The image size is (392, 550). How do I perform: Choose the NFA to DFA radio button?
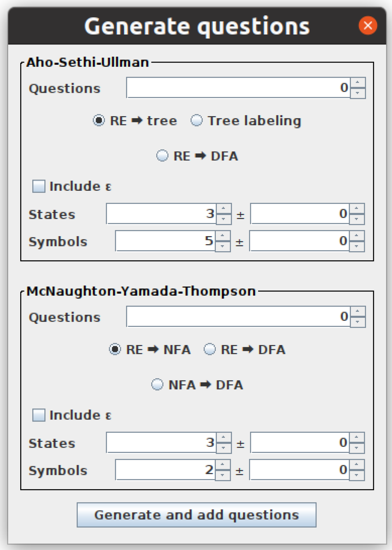click(157, 385)
